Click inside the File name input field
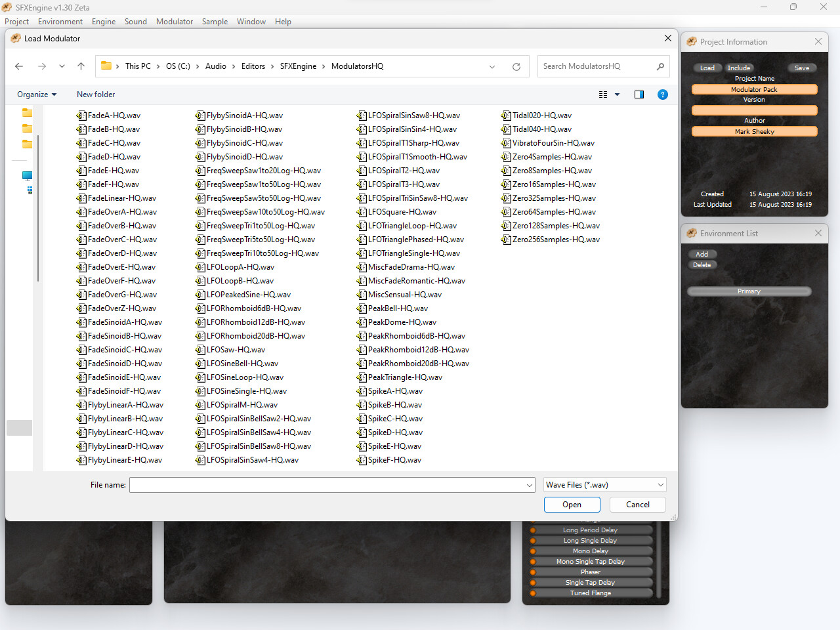This screenshot has width=840, height=630. coord(328,484)
